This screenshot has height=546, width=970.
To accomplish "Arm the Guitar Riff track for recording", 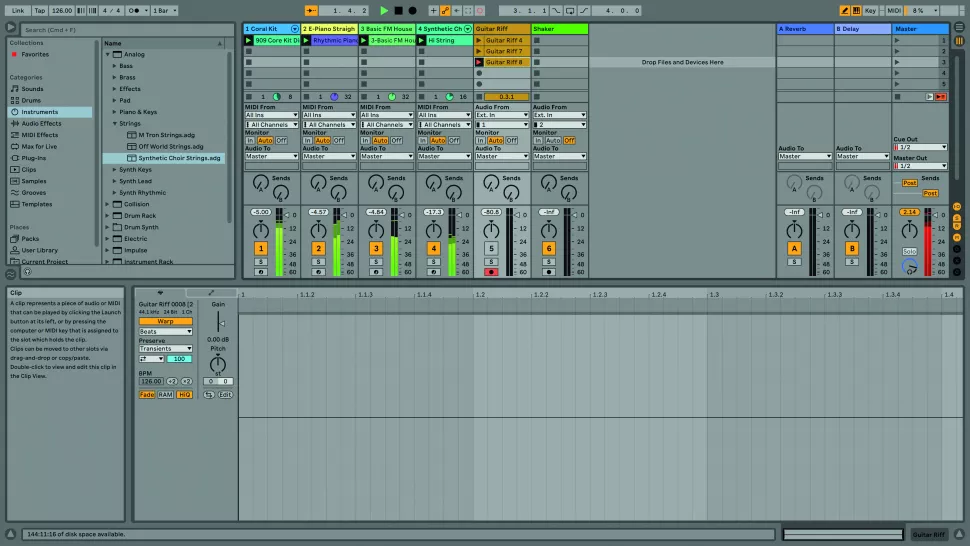I will [x=491, y=271].
